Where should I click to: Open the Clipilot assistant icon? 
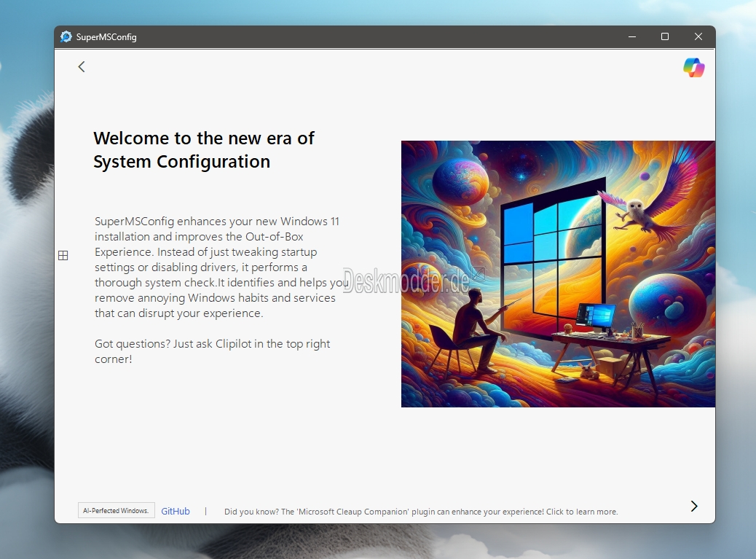coord(694,68)
